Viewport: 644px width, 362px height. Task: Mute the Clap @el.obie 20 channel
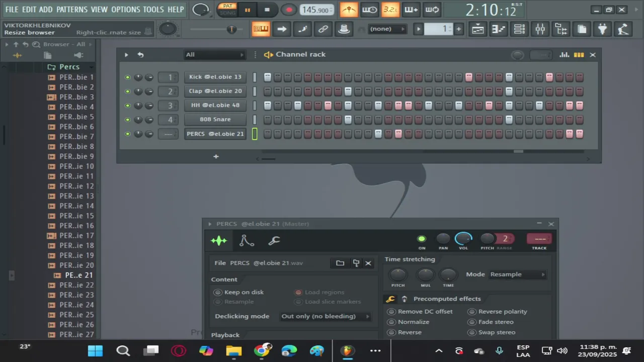127,92
